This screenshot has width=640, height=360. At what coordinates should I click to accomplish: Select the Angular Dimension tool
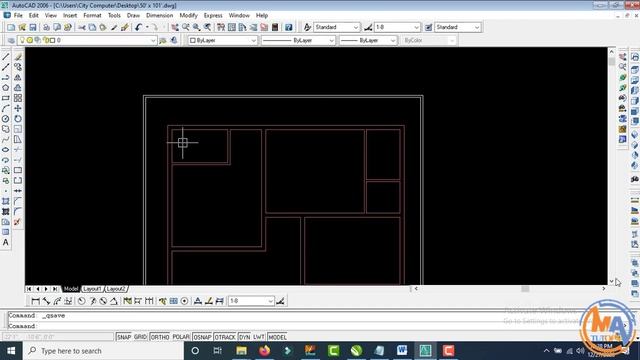tap(114, 301)
